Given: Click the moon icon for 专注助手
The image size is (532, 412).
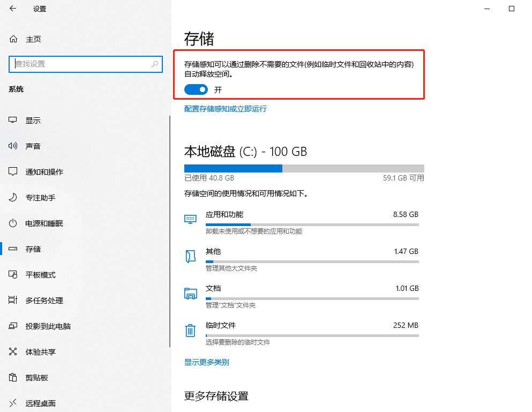Looking at the screenshot, I should pyautogui.click(x=13, y=198).
